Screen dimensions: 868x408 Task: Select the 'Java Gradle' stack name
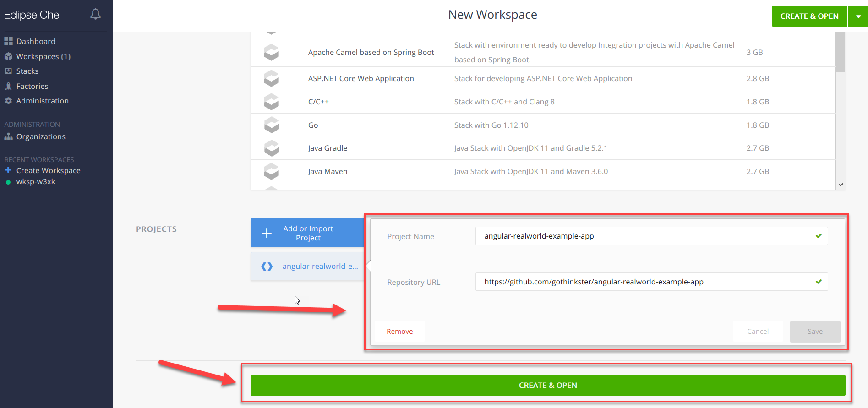[328, 148]
